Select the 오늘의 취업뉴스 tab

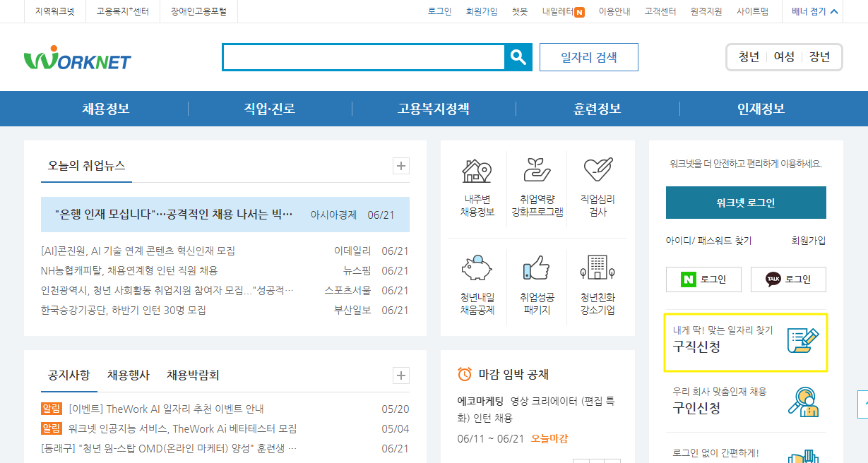87,166
